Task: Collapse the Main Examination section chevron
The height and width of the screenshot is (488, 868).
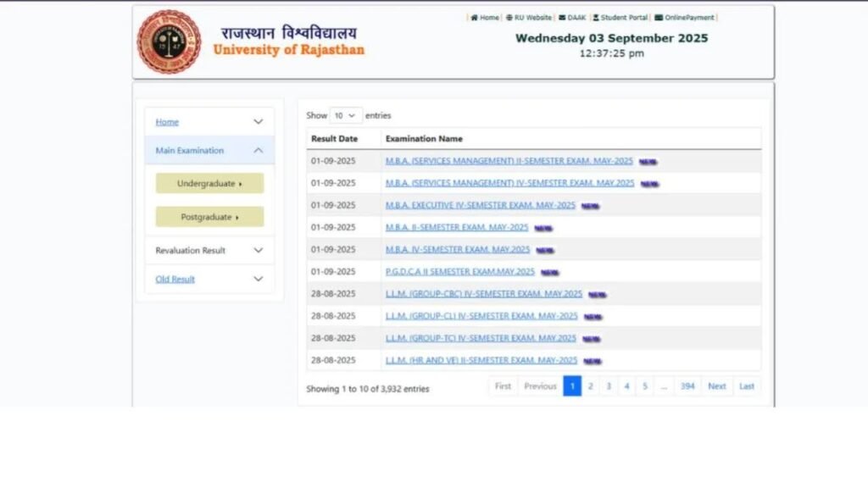Action: (258, 151)
